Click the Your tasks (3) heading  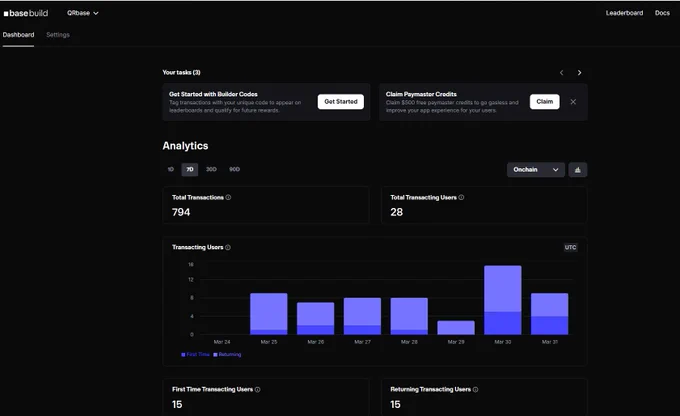(x=181, y=72)
